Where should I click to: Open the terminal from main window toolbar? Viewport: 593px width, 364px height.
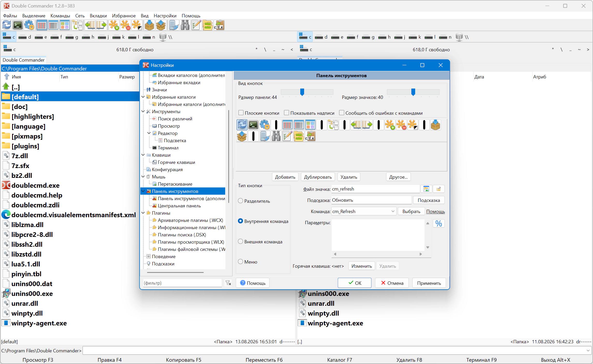pyautogui.click(x=18, y=25)
